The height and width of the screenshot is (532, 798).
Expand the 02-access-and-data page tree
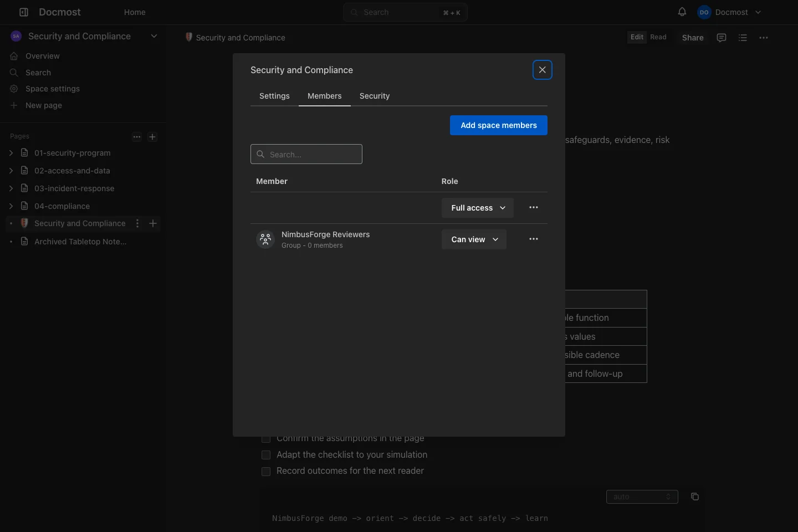coord(11,170)
